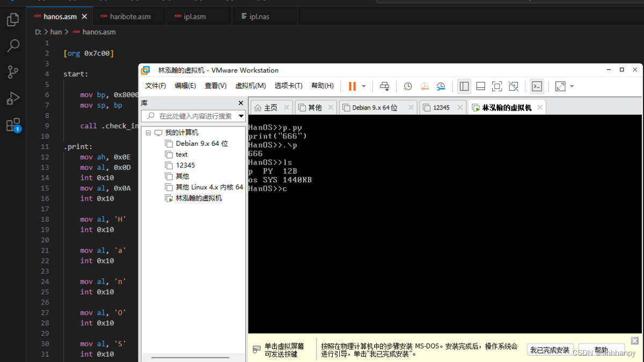Click the unity mode toolbar icon
This screenshot has width=644, height=362.
[514, 86]
